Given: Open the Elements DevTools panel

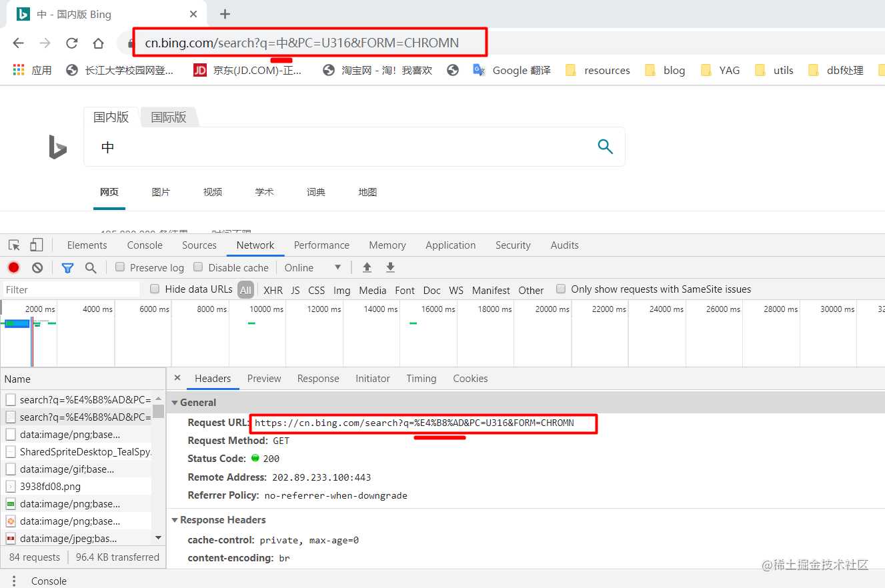Looking at the screenshot, I should pos(87,245).
